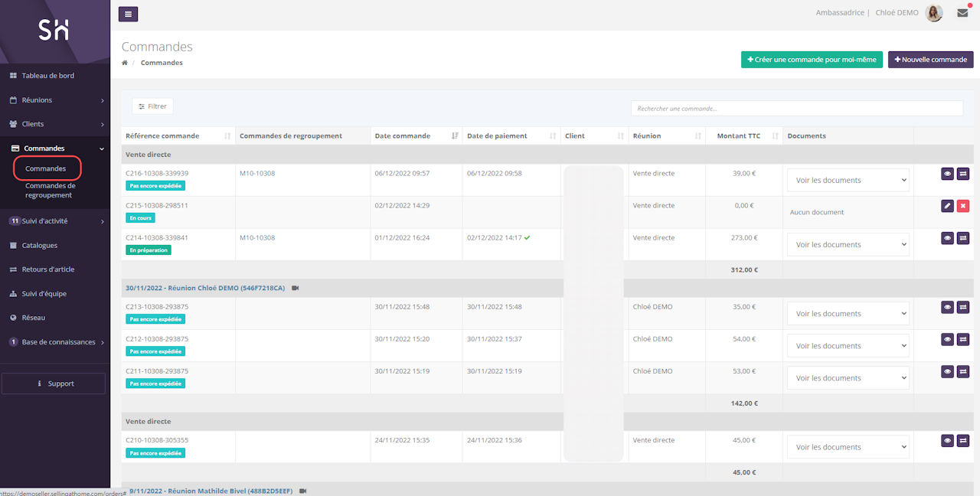This screenshot has height=496, width=980.
Task: Click the home icon in the breadcrumb
Action: (125, 63)
